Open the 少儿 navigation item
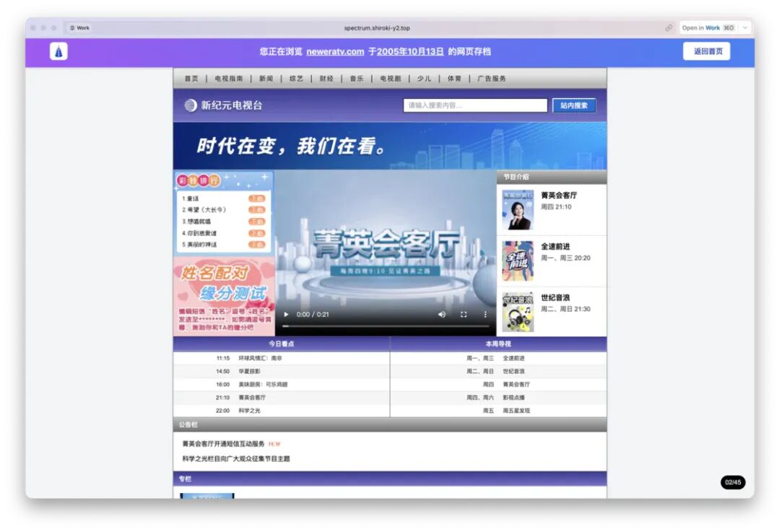This screenshot has width=780, height=532. tap(425, 79)
